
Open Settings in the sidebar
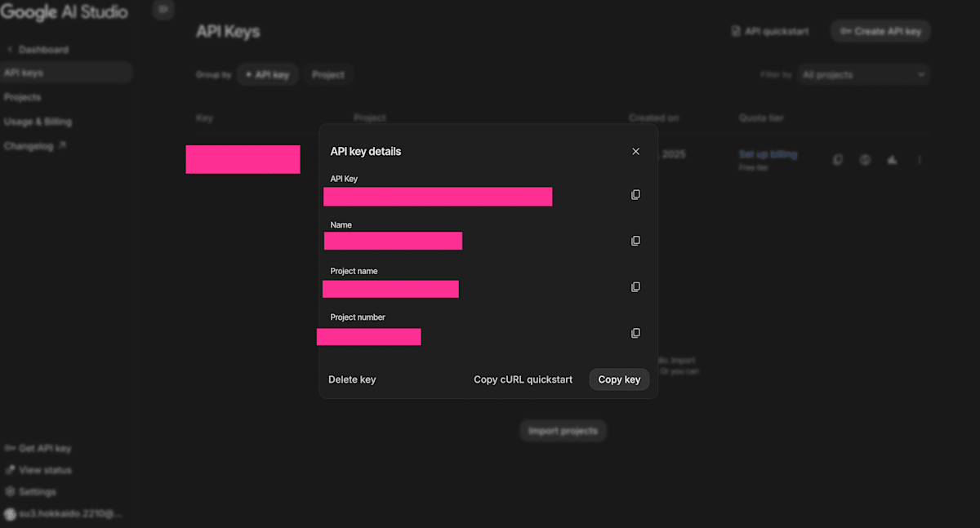pyautogui.click(x=31, y=492)
